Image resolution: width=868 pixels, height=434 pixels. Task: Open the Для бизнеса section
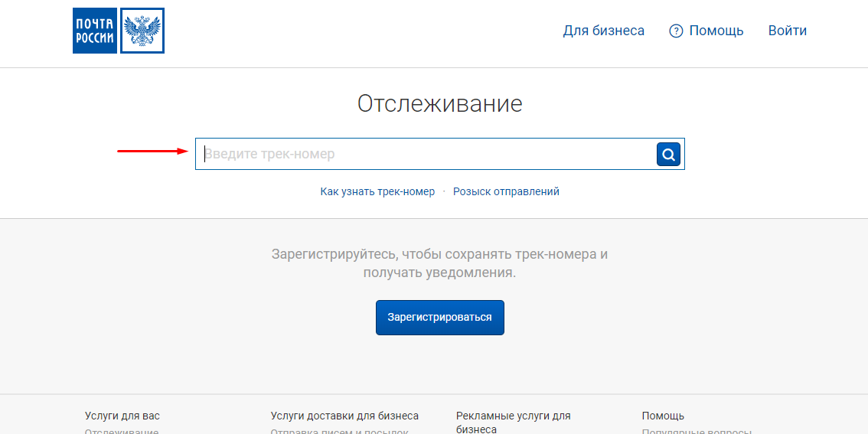click(603, 31)
